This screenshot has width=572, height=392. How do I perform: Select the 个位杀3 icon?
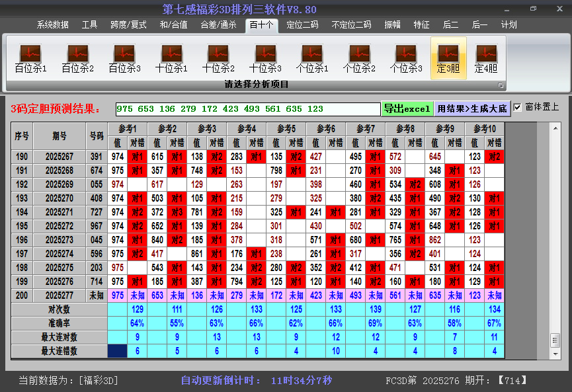[406, 56]
